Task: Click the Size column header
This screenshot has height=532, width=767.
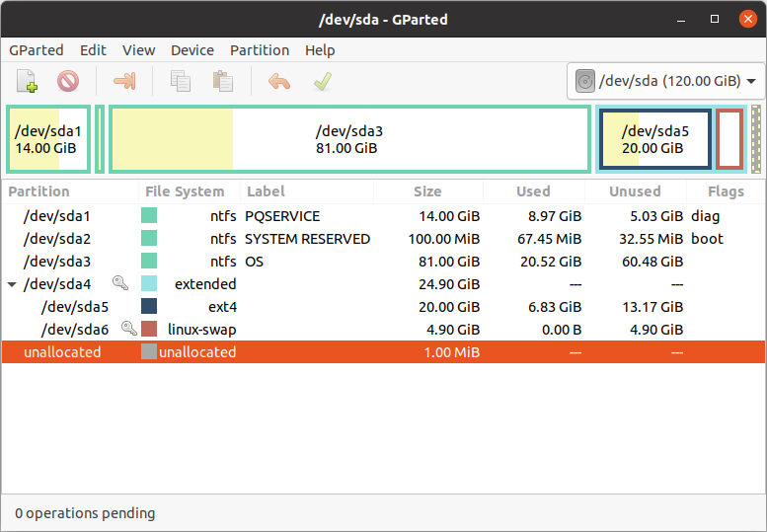Action: point(427,191)
